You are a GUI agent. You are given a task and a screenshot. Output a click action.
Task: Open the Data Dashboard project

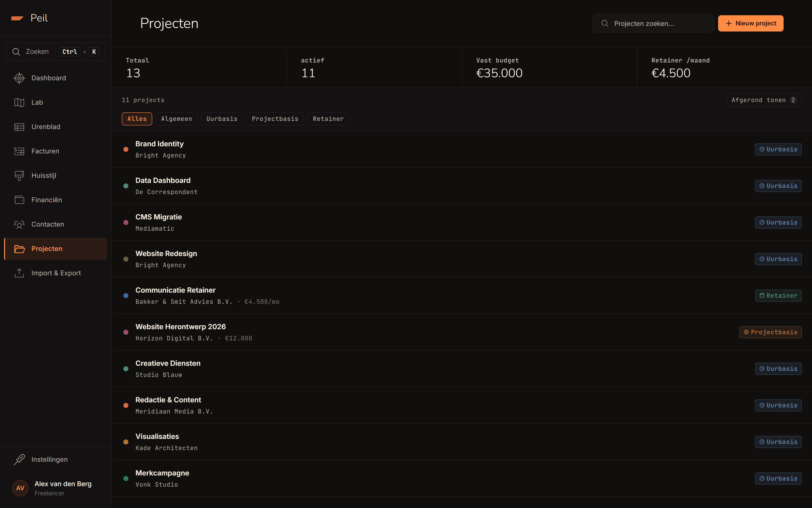[x=462, y=186]
